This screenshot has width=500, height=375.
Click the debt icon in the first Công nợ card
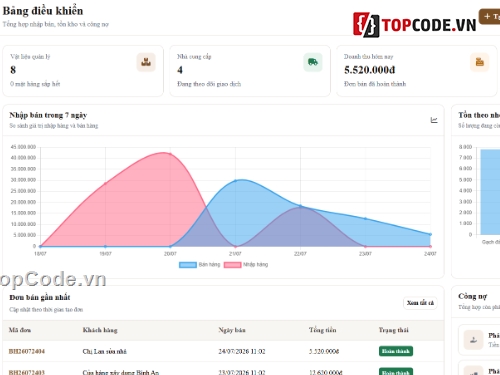(473, 340)
